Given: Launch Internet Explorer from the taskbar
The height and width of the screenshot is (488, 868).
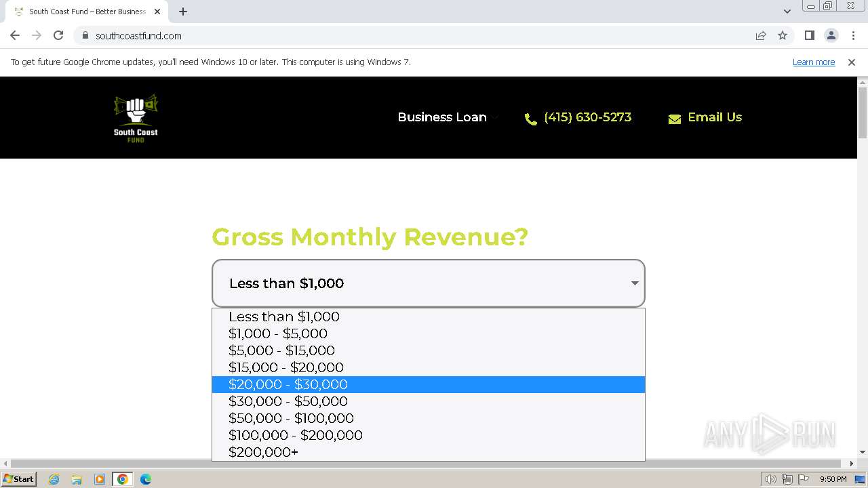Looking at the screenshot, I should (54, 479).
